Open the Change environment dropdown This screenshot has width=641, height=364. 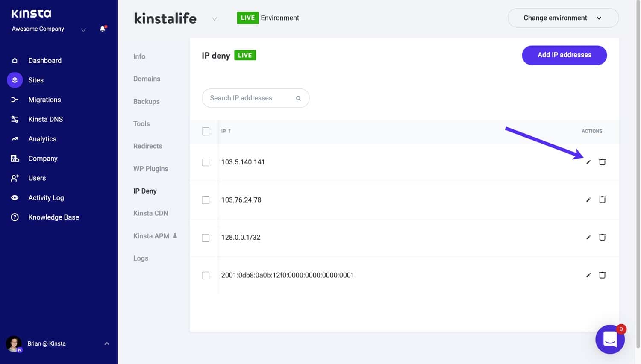tap(563, 18)
